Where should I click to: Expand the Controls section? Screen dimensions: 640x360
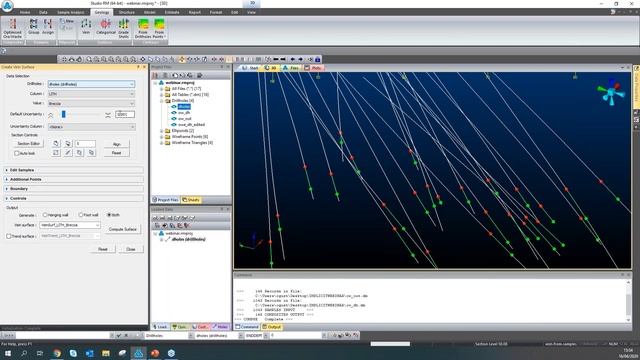[73, 198]
